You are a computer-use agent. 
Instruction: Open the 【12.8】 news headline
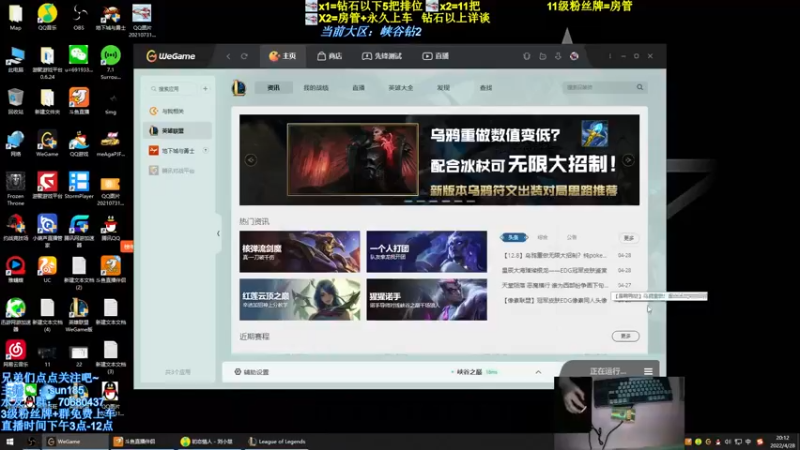point(555,255)
